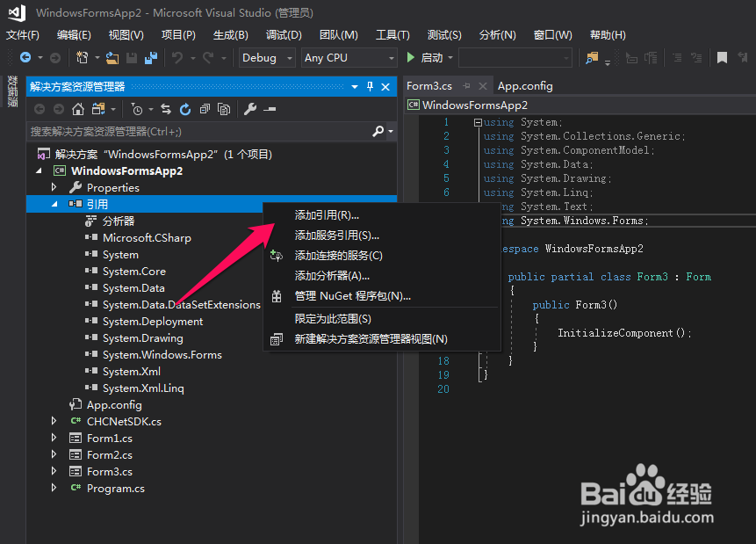The height and width of the screenshot is (544, 756).
Task: Select 添加分析器(A)... menu item
Action: 382,276
